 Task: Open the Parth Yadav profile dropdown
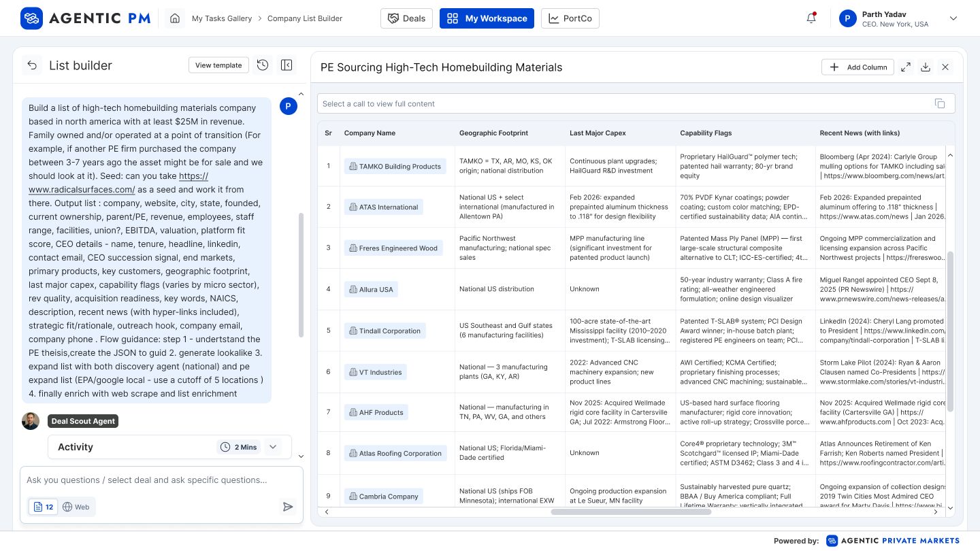tap(953, 18)
